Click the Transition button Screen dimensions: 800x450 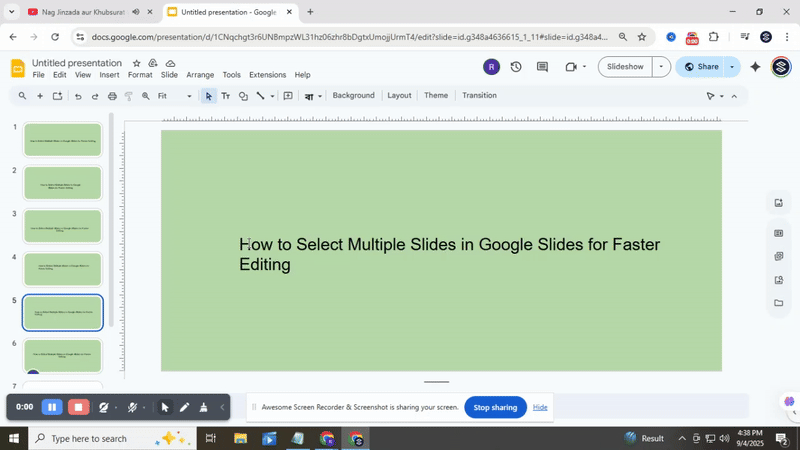479,95
